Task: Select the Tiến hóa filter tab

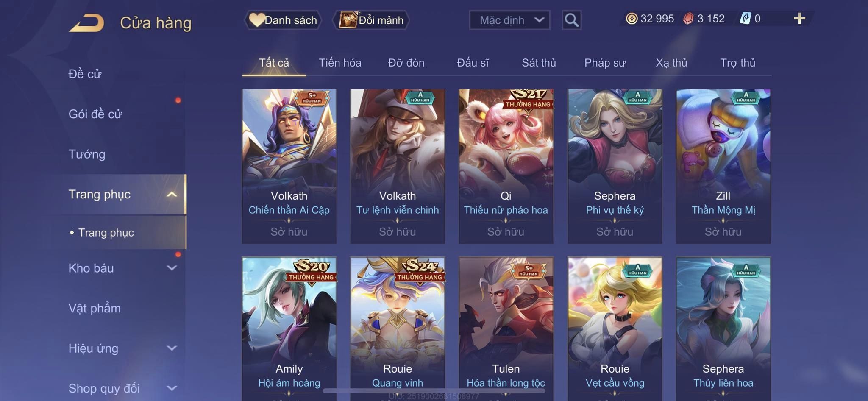Action: [x=340, y=63]
